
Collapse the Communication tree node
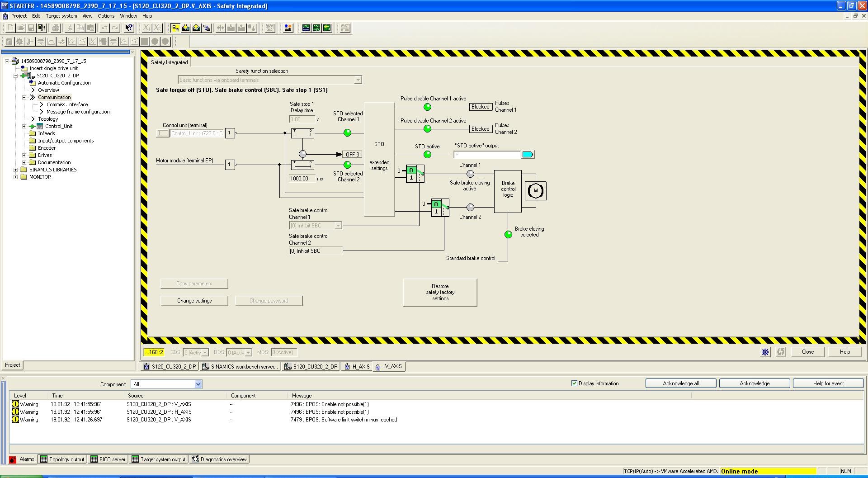[24, 97]
